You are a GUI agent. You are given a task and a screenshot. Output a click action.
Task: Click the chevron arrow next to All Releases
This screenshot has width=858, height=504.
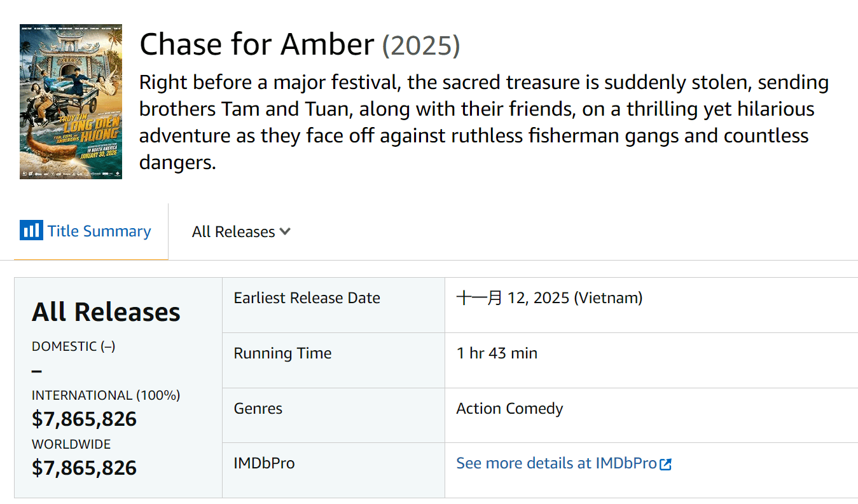[x=285, y=231]
